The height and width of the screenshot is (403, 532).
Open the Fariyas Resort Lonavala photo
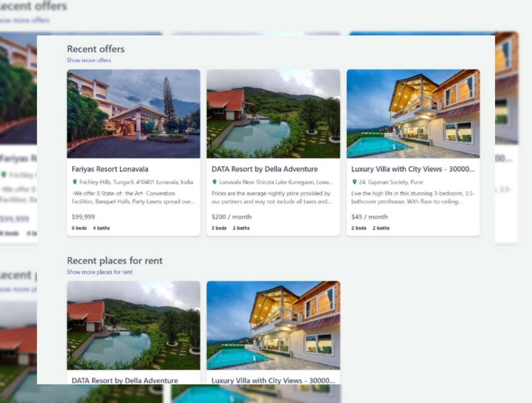coord(134,114)
